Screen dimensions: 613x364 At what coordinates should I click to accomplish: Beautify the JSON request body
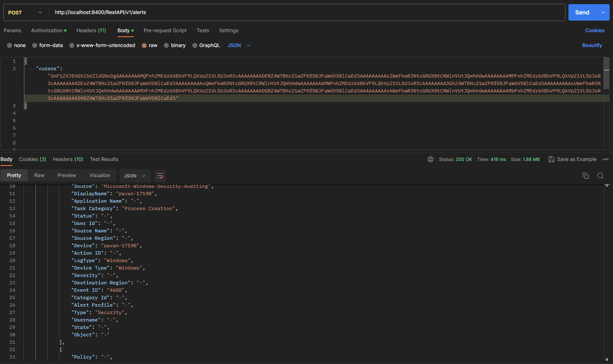[x=592, y=45]
